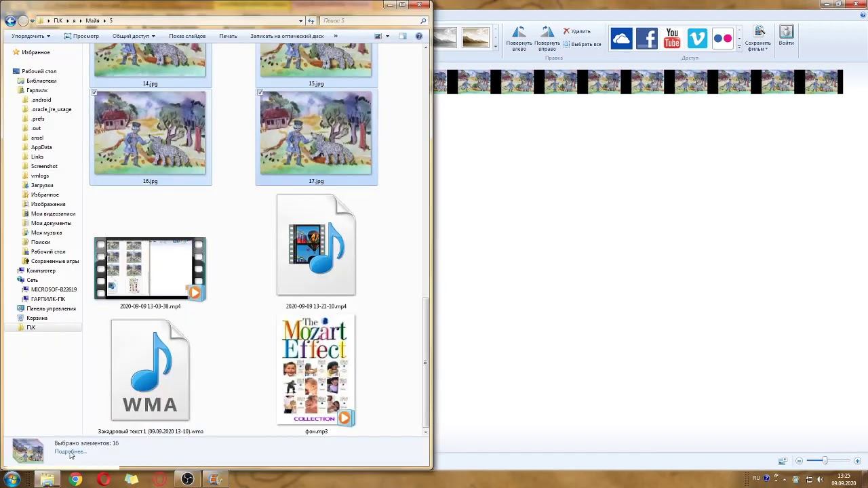Click Slide show (Показ слайдов)
Screen dimensions: 868x488
click(187, 36)
